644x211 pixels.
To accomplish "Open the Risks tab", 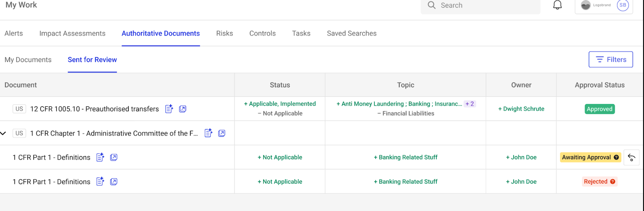I will (225, 33).
